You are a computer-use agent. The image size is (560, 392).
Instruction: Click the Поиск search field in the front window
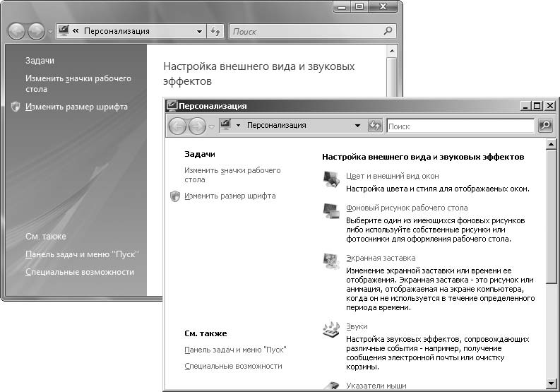460,126
